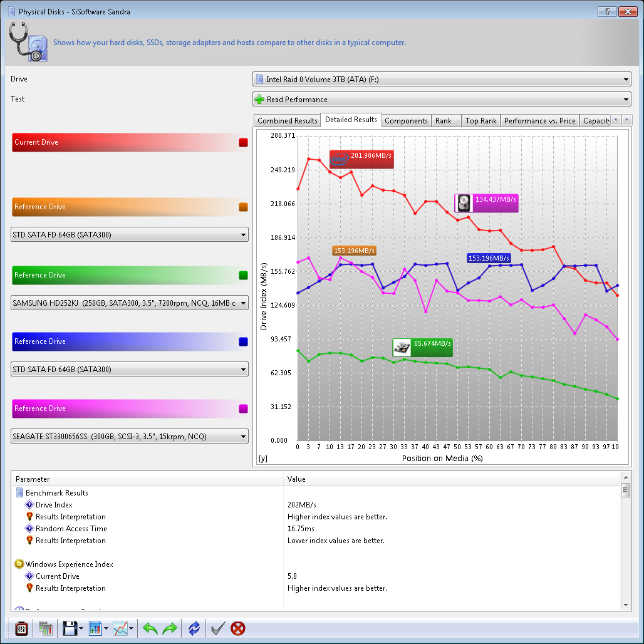Click results list scroll down arrow
The width and height of the screenshot is (644, 644).
pyautogui.click(x=625, y=605)
